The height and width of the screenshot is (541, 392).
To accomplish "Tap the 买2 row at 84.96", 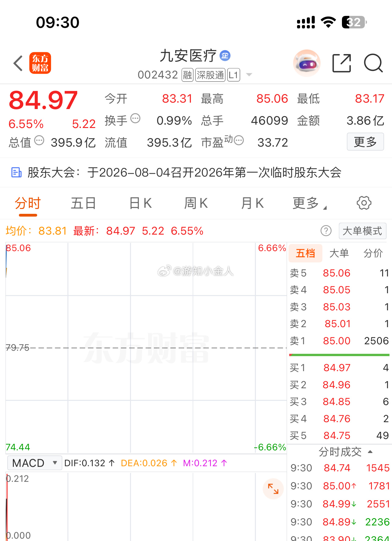I will coord(339,385).
